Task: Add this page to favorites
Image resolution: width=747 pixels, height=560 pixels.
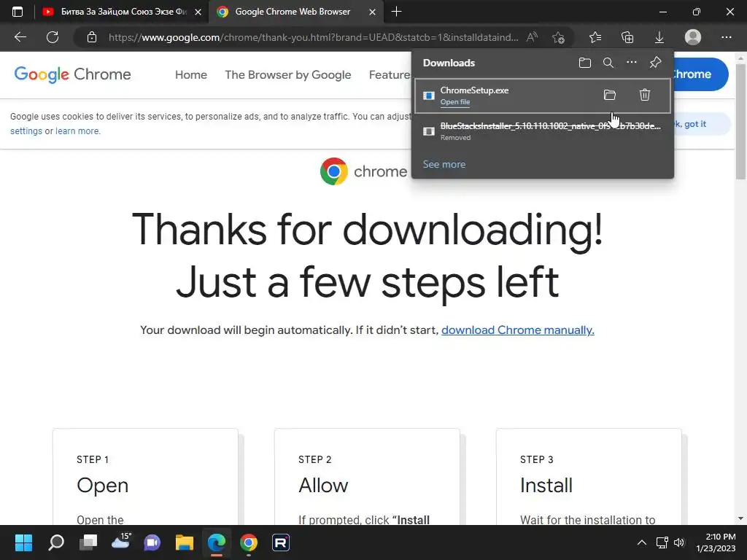Action: [x=558, y=37]
